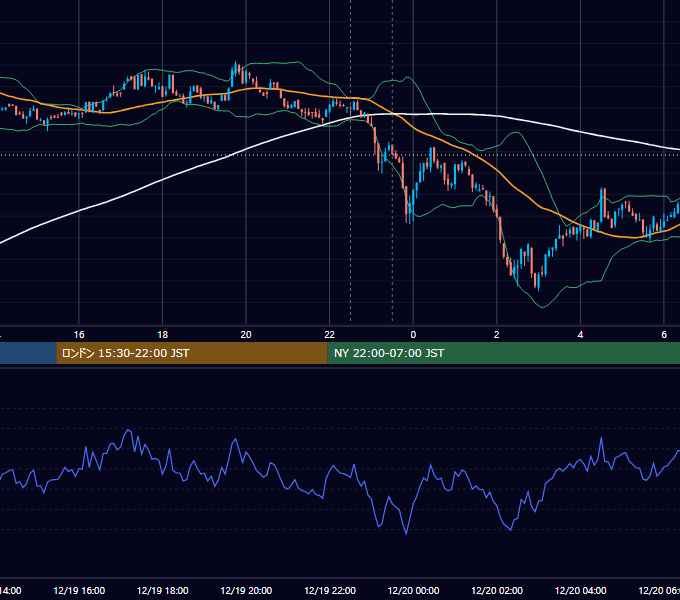The height and width of the screenshot is (600, 680).
Task: Click the 12/20 02:00 time label
Action: (497, 590)
